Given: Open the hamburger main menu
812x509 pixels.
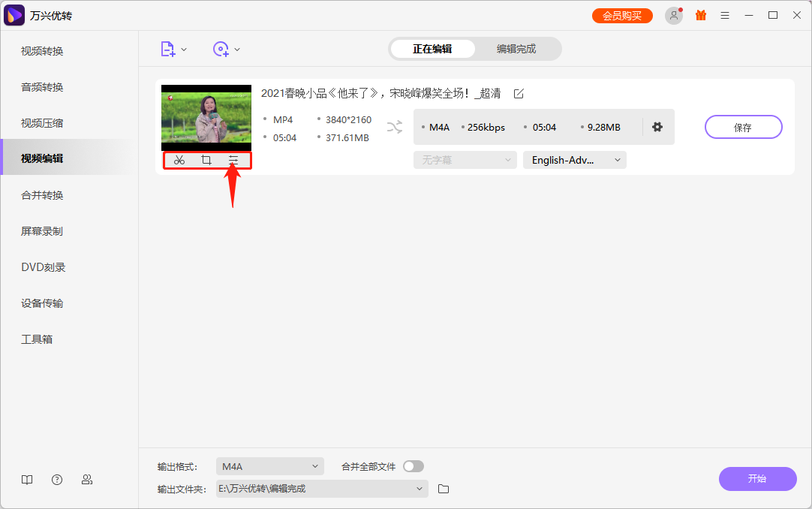Looking at the screenshot, I should pos(725,16).
